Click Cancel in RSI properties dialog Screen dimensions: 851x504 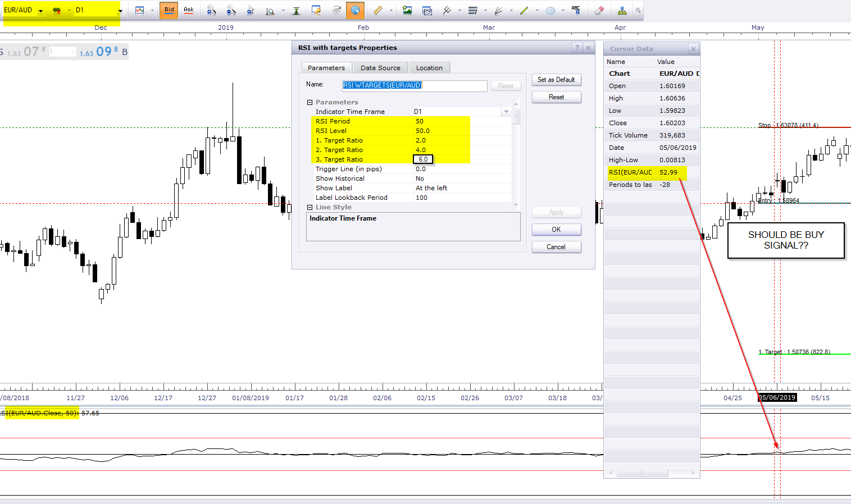(x=556, y=247)
